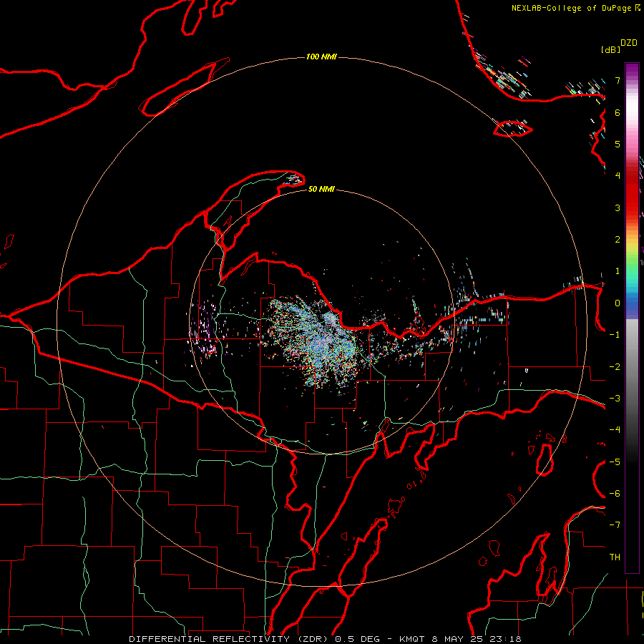Screen dimensions: 644x644
Task: Click the value 4 on the color scale
Action: pos(618,176)
